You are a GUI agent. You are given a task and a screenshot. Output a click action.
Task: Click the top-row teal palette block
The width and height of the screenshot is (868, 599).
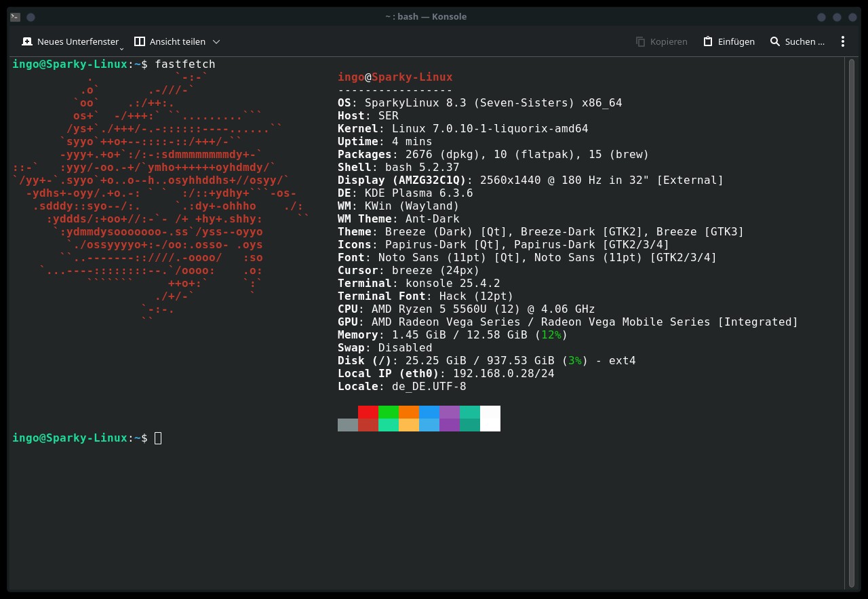[x=470, y=412]
